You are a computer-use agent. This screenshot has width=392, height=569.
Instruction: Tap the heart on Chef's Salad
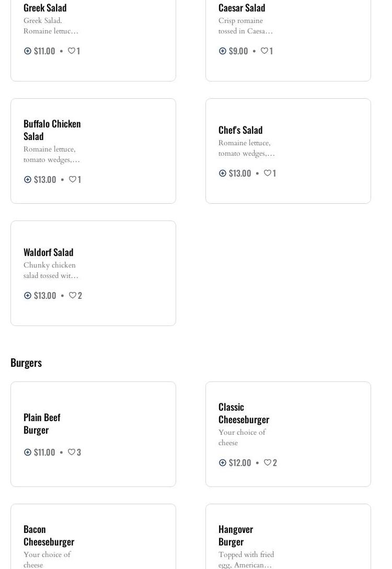click(x=268, y=173)
